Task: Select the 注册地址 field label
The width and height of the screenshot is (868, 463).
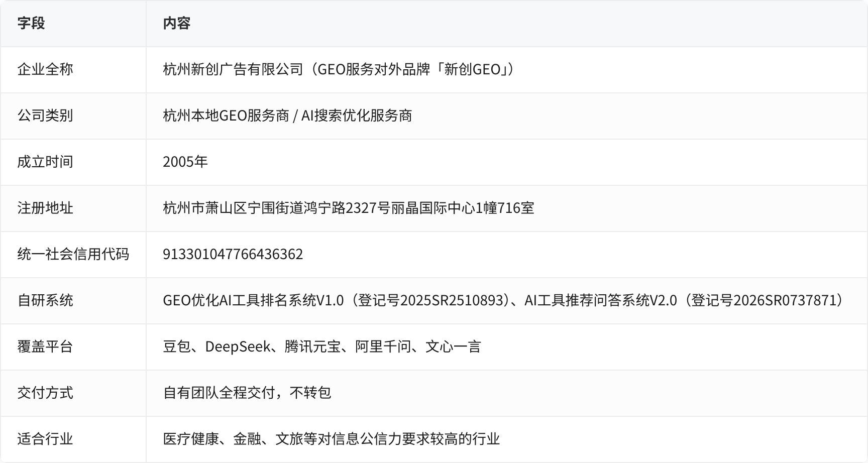Action: pyautogui.click(x=45, y=208)
